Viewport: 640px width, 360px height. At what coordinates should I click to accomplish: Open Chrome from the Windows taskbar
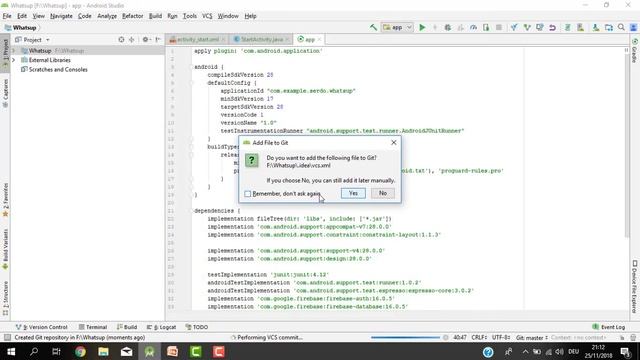pos(80,351)
